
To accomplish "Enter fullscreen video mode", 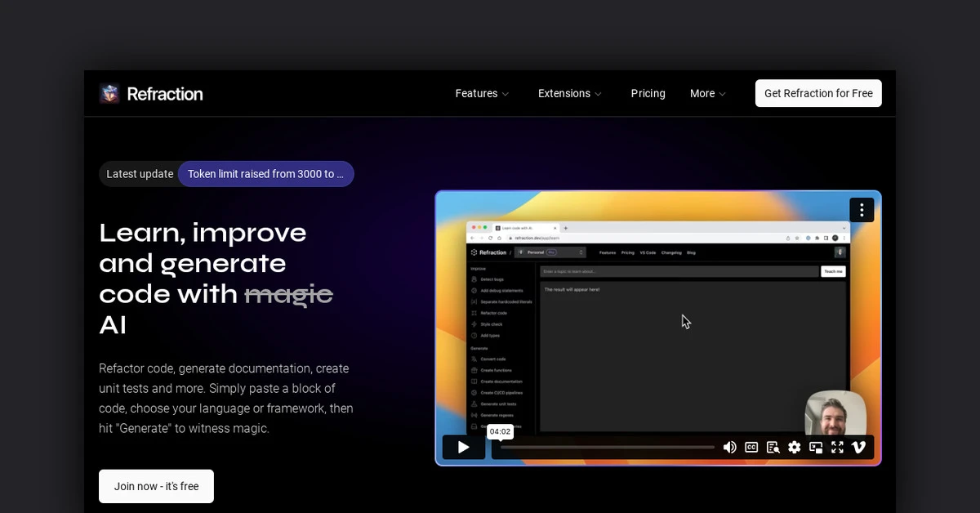I will click(x=837, y=447).
